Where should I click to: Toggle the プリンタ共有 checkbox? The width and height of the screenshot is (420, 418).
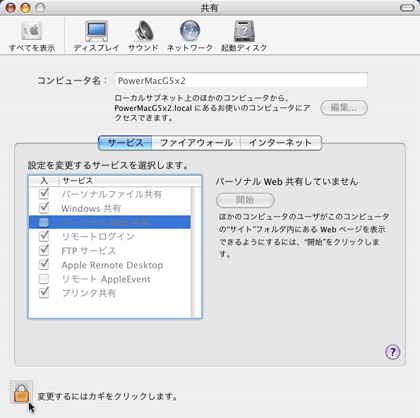(44, 293)
